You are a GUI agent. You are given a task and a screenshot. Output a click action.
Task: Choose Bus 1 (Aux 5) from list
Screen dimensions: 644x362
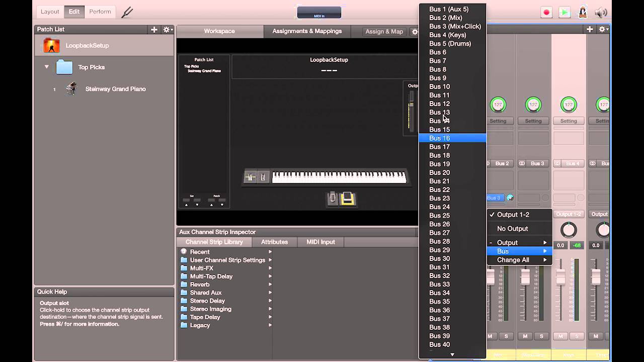452,9
